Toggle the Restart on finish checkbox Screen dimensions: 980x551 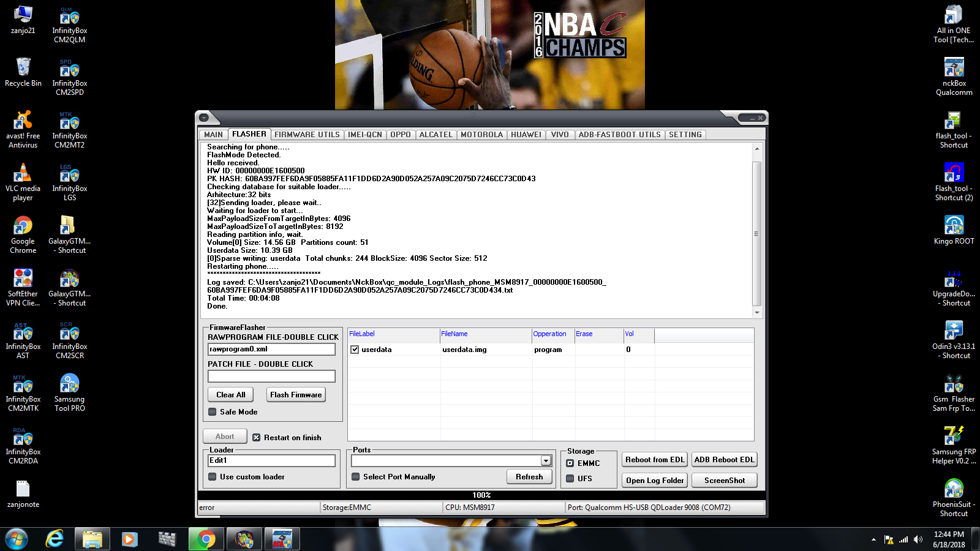coord(257,438)
